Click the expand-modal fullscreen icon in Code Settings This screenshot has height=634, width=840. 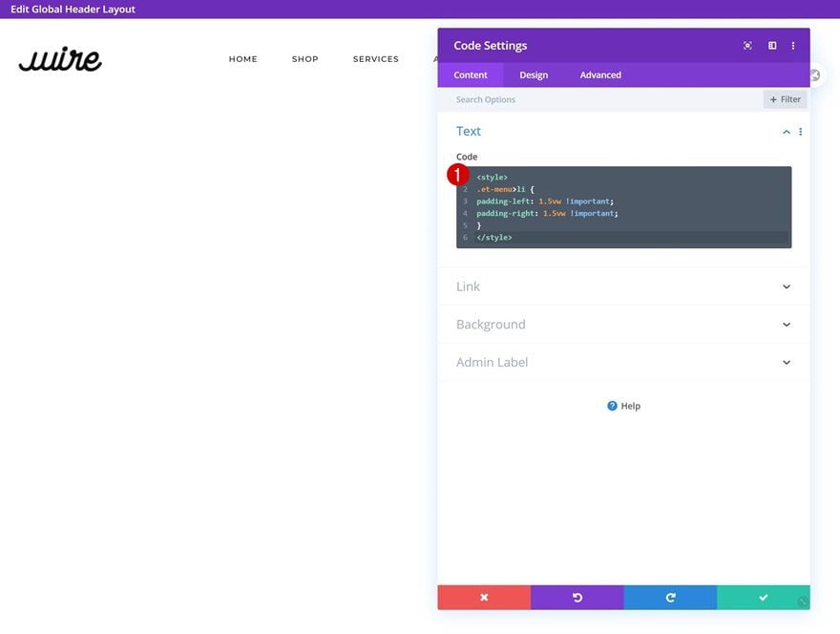pyautogui.click(x=747, y=46)
